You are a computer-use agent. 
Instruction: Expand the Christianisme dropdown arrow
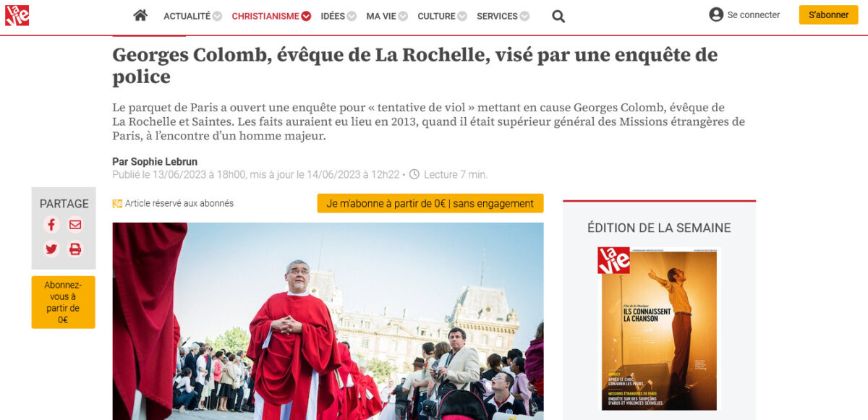click(x=306, y=16)
